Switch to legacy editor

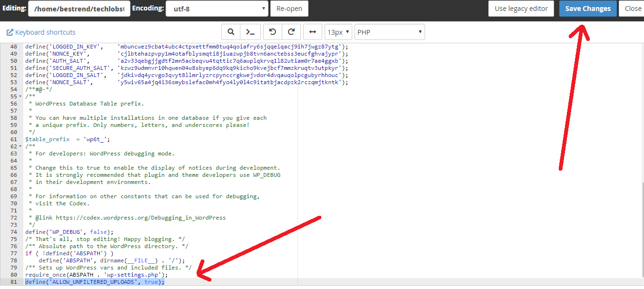521,9
